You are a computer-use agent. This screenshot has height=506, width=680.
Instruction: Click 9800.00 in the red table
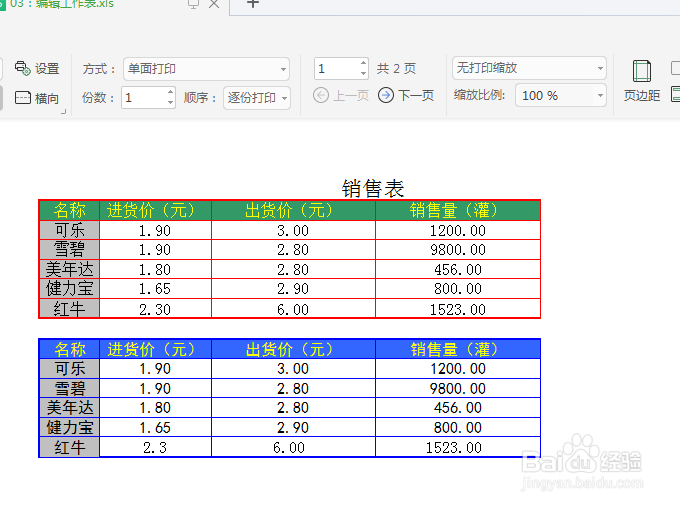coord(458,250)
